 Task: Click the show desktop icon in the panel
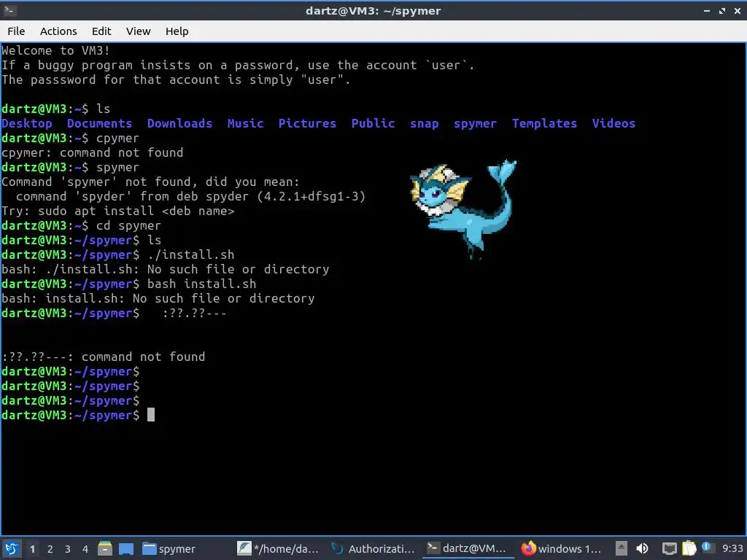coord(126,549)
